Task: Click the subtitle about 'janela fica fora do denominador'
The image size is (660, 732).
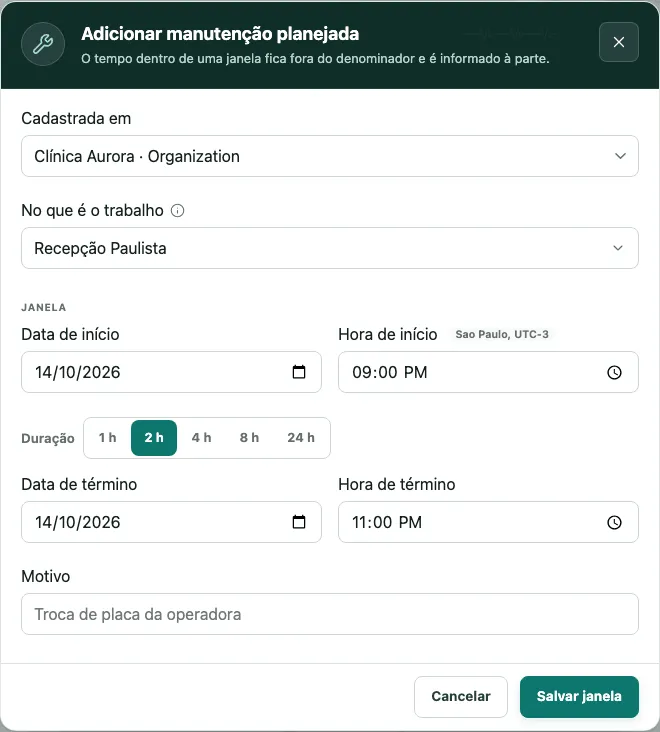Action: tap(316, 59)
